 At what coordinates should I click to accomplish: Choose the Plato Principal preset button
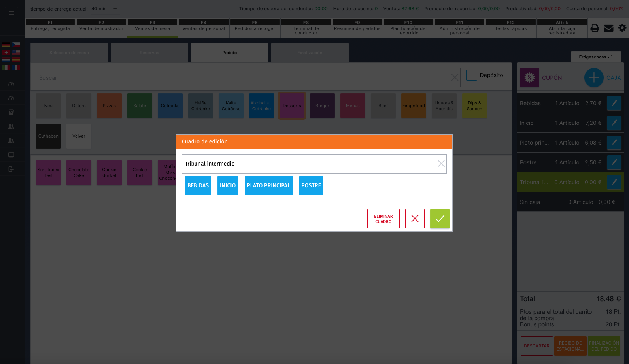[x=268, y=185]
